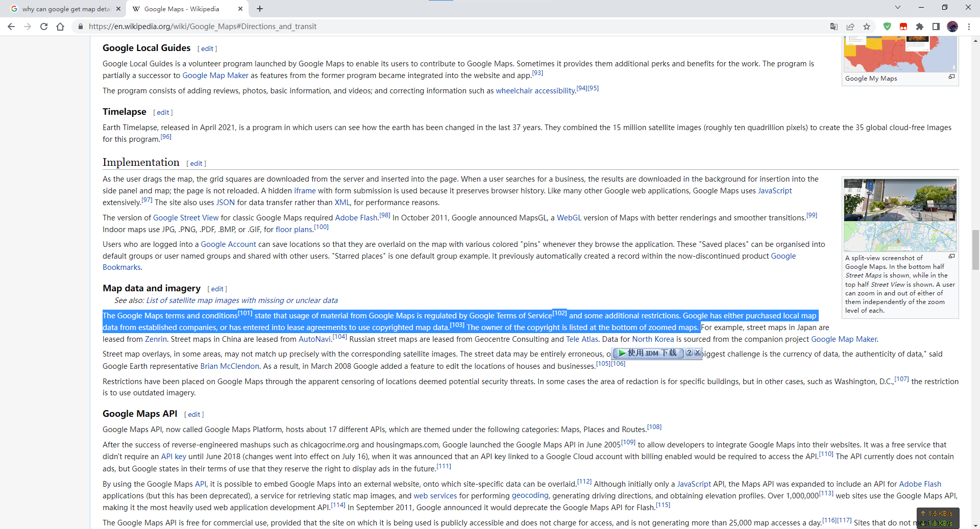Switch to the Google search tab
Viewport: 980px width, 529px height.
point(66,9)
